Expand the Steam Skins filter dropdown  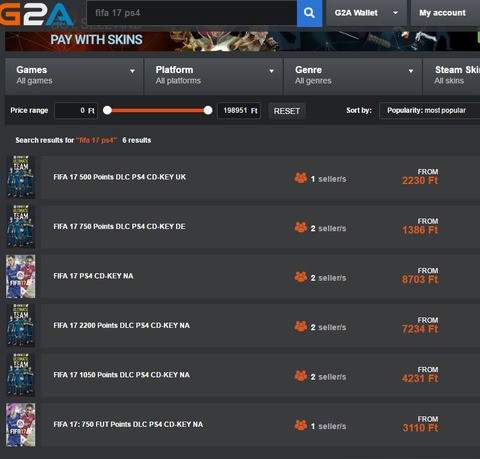[452, 76]
